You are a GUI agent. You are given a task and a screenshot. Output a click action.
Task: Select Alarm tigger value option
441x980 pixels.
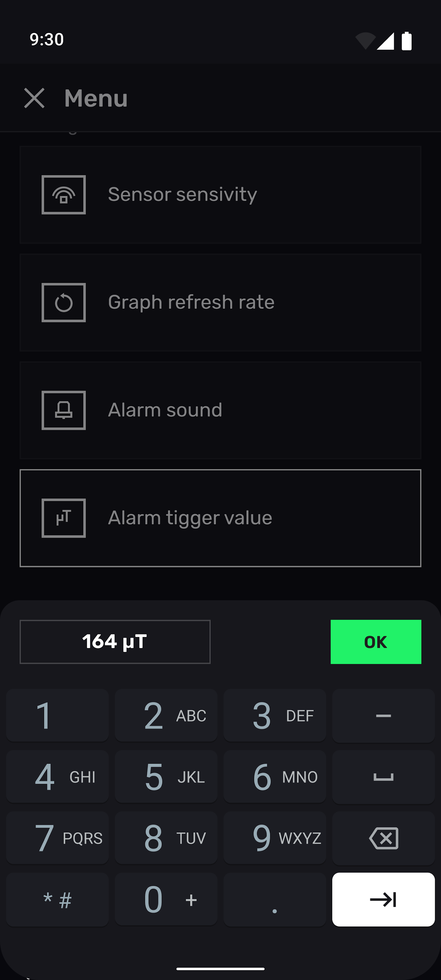pyautogui.click(x=220, y=518)
